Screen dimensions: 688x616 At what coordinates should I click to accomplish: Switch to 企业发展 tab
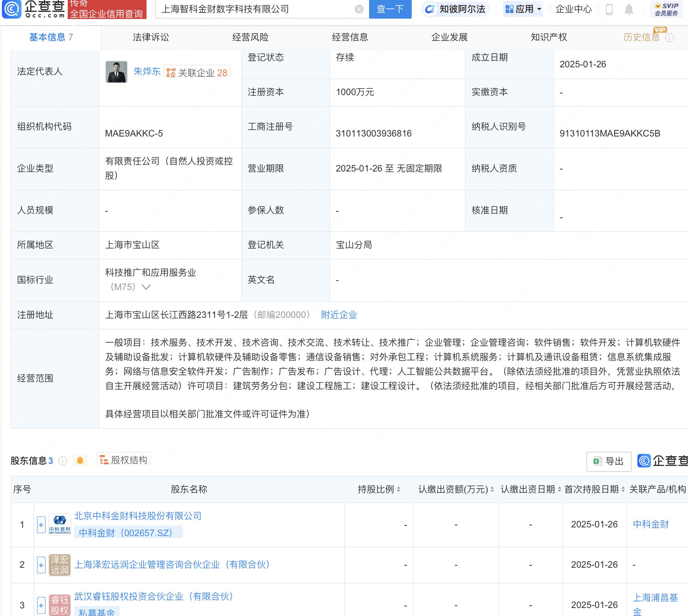[x=449, y=37]
